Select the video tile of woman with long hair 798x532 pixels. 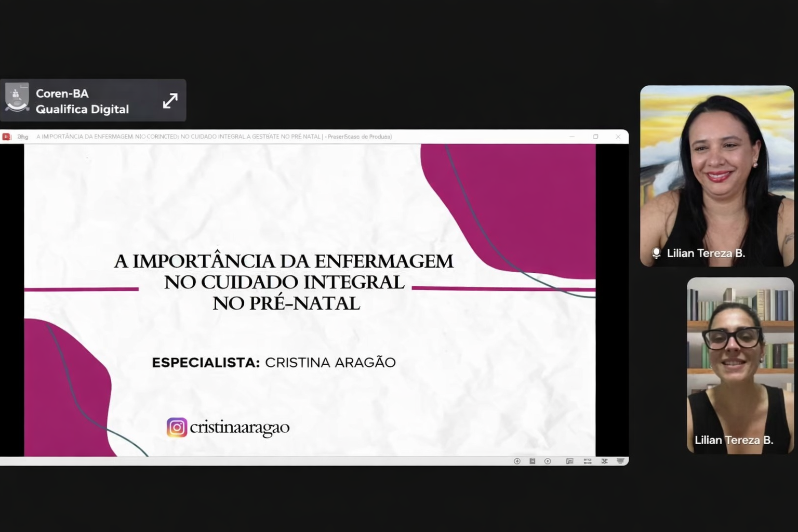[x=716, y=176]
